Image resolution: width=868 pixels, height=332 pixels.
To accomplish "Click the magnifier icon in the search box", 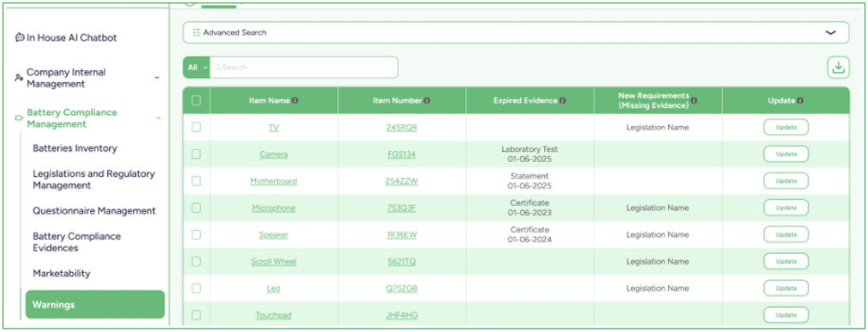I will pyautogui.click(x=217, y=68).
